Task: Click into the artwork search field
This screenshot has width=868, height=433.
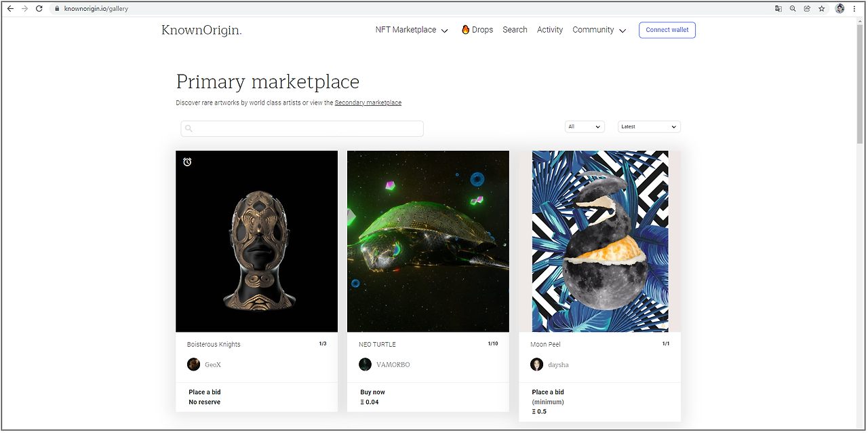Action: 302,128
